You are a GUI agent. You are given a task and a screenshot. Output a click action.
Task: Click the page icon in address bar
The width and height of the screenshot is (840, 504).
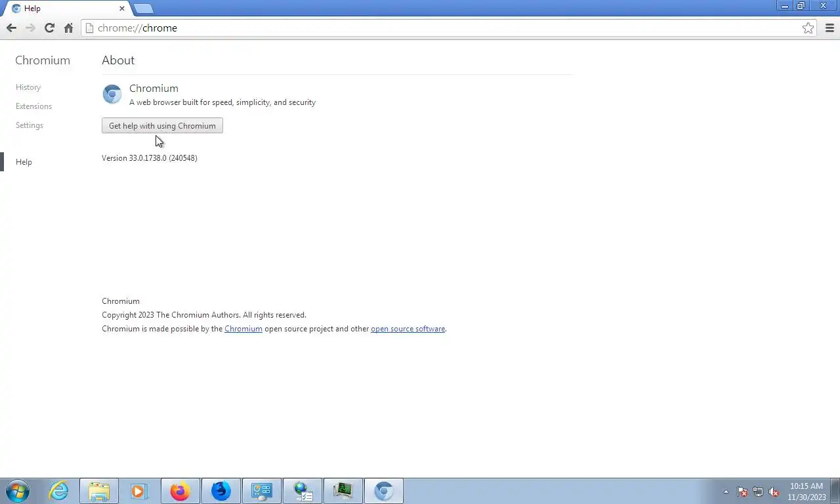[90, 28]
